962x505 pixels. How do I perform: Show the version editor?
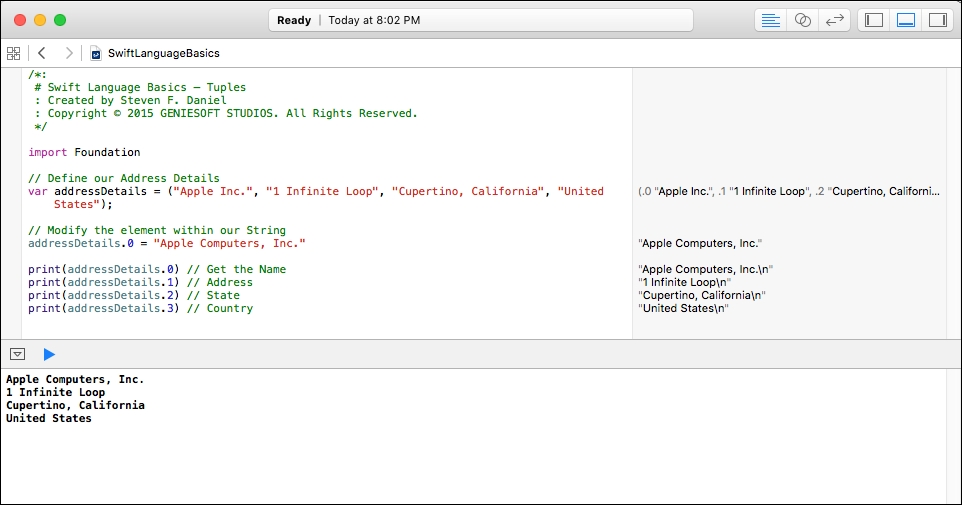(x=834, y=20)
